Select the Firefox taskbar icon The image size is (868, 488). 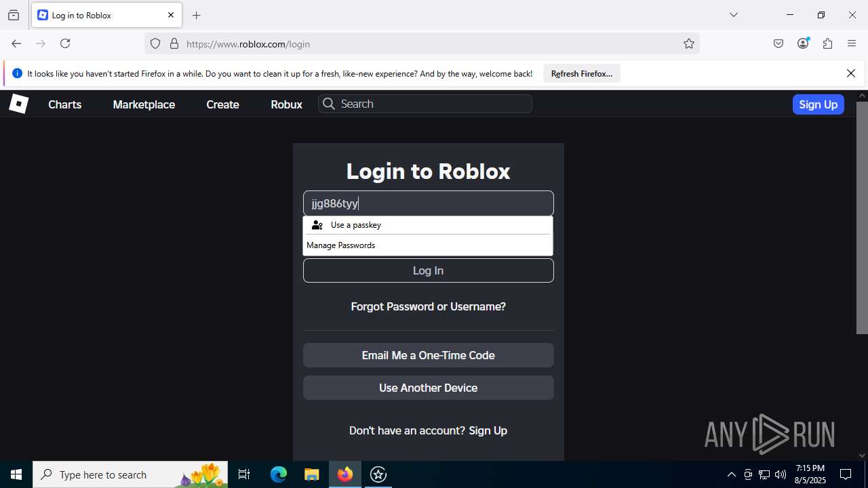(345, 474)
